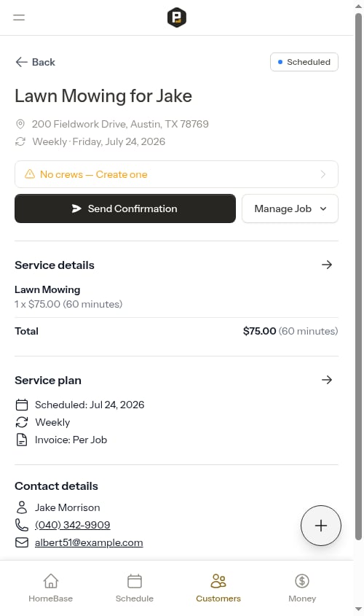Go back using the Back arrow
This screenshot has width=364, height=616.
[35, 62]
